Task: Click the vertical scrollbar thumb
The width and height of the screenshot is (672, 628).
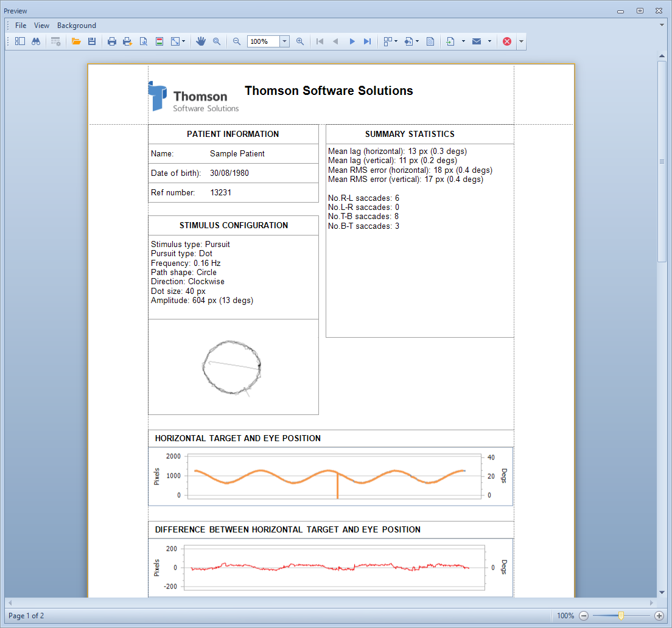Action: 662,161
